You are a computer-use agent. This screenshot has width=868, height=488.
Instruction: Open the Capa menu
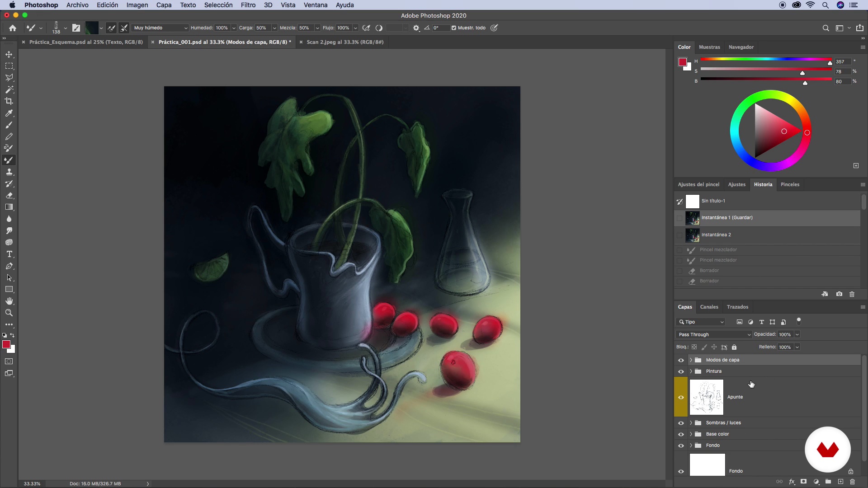point(164,5)
